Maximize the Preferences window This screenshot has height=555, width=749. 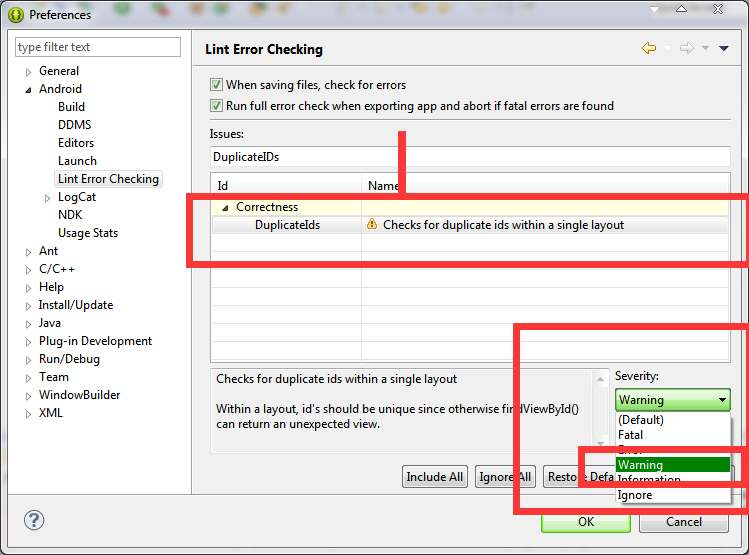[x=681, y=9]
